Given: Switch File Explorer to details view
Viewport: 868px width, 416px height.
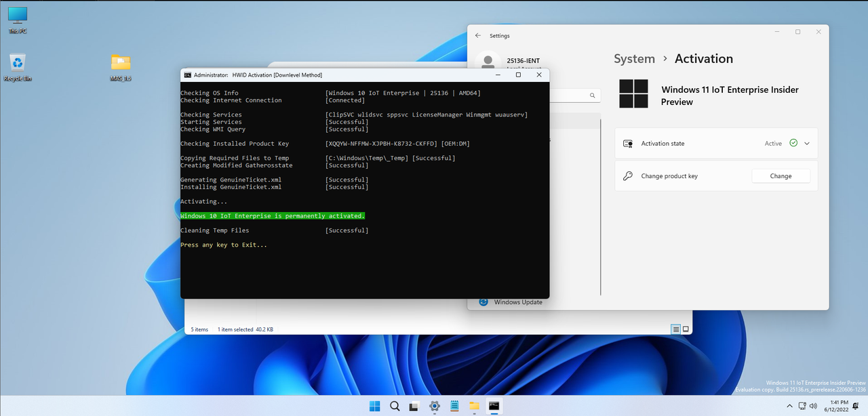Looking at the screenshot, I should click(x=676, y=329).
